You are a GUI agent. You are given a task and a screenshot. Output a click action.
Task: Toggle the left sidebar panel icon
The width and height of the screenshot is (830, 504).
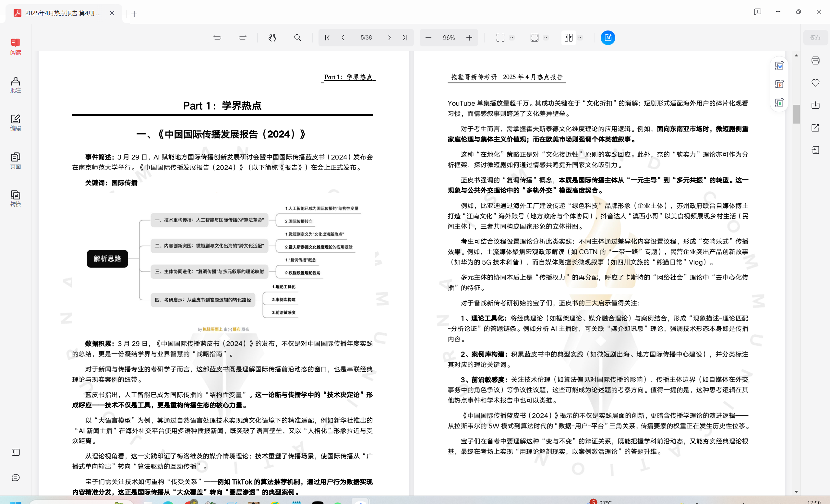click(16, 452)
